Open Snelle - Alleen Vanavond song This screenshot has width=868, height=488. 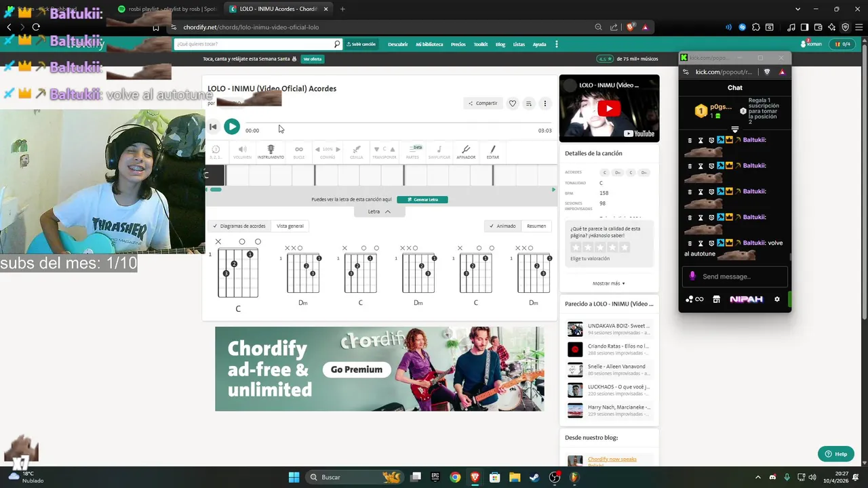(x=610, y=369)
